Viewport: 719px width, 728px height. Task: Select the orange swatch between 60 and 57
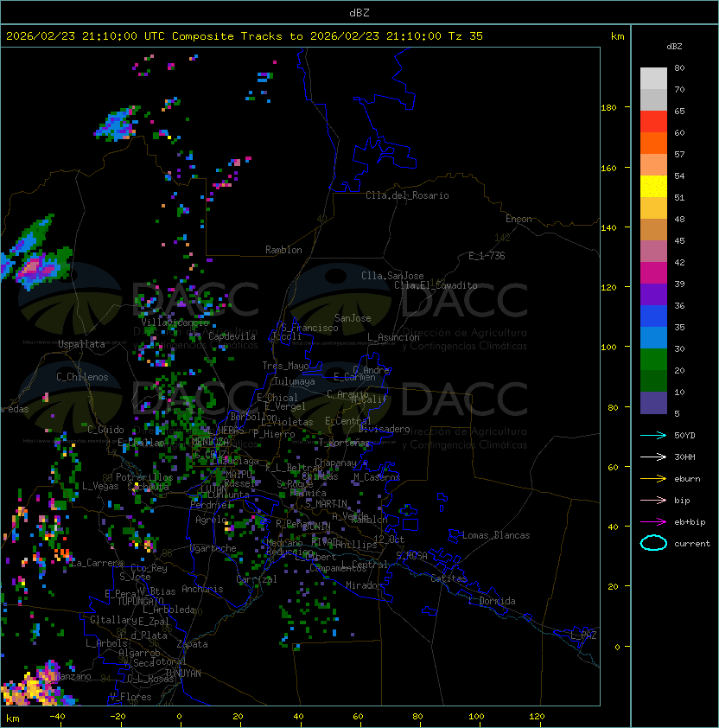click(x=653, y=143)
